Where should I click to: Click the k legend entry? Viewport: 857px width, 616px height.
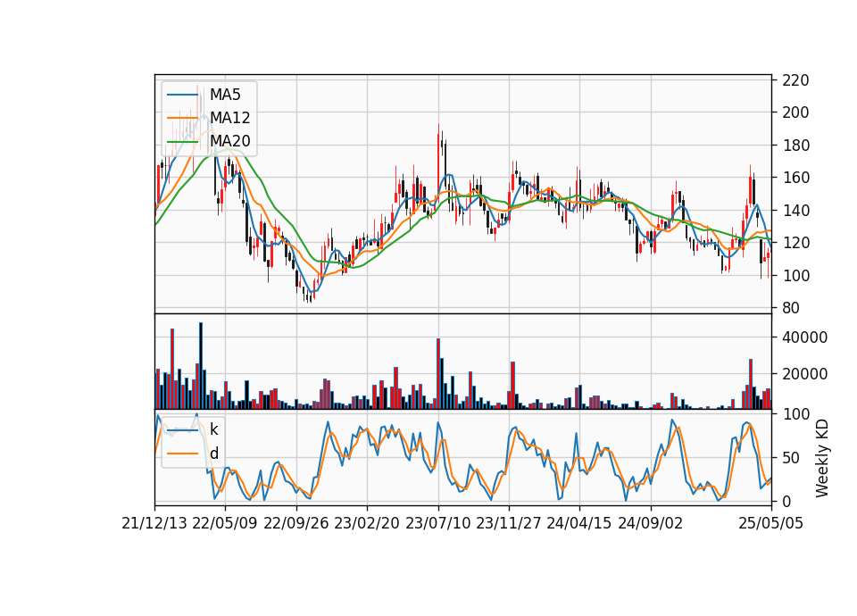click(x=213, y=429)
